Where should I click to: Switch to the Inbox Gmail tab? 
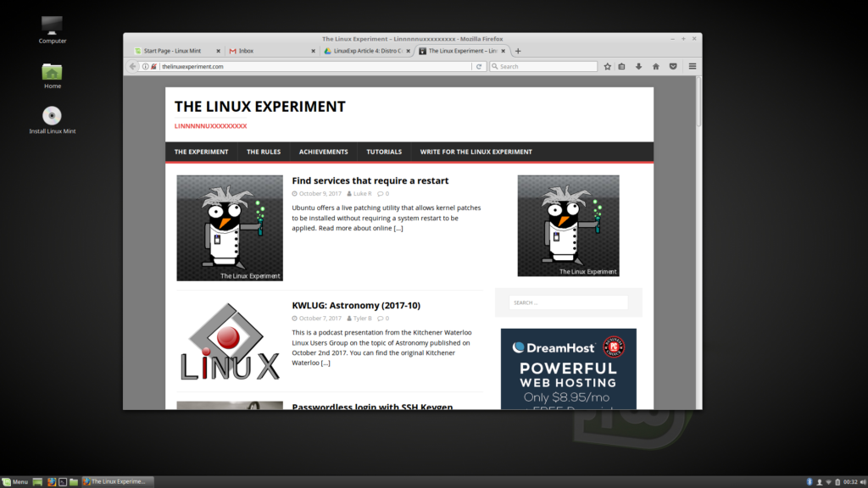point(265,51)
